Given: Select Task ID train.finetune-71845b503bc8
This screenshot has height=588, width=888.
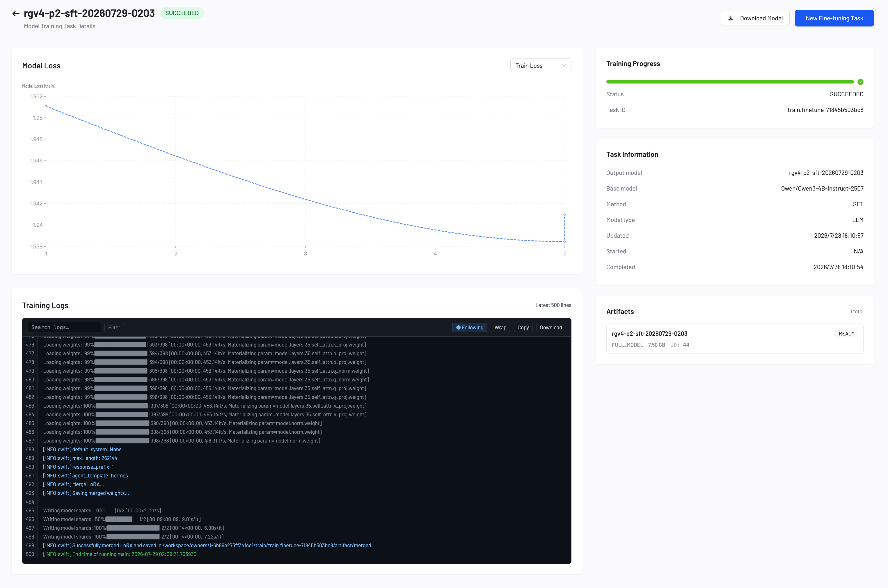Looking at the screenshot, I should tap(825, 110).
